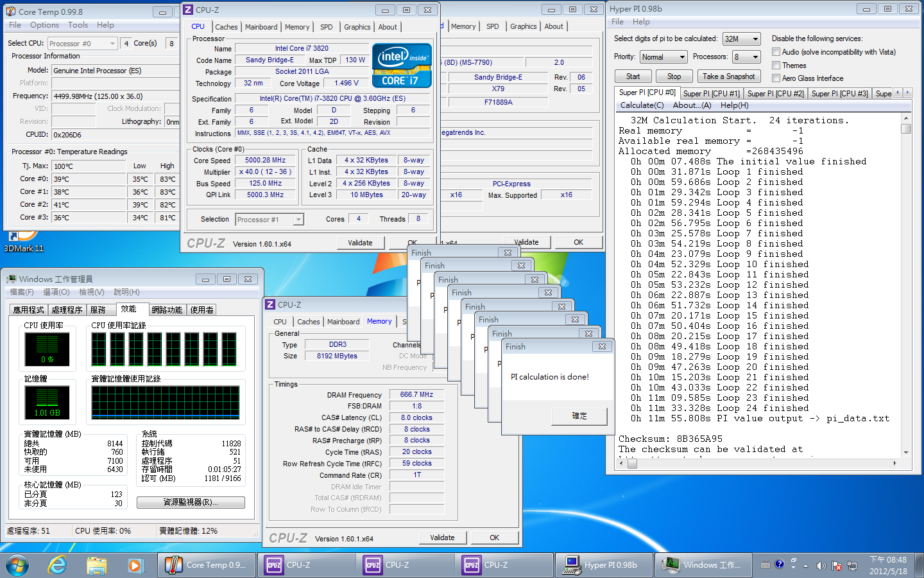The height and width of the screenshot is (578, 924).
Task: Click the Hyper PI log horizontal scrollbar thumb
Action: click(632, 463)
